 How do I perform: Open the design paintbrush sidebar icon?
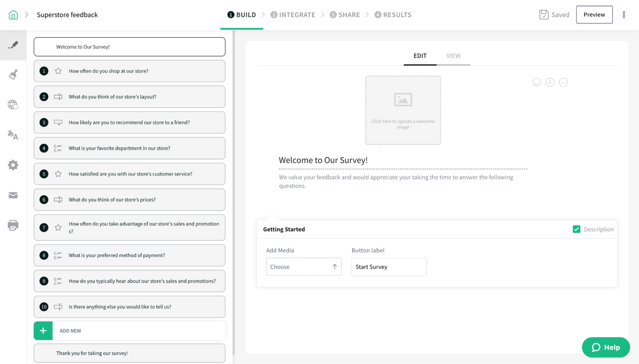click(13, 74)
